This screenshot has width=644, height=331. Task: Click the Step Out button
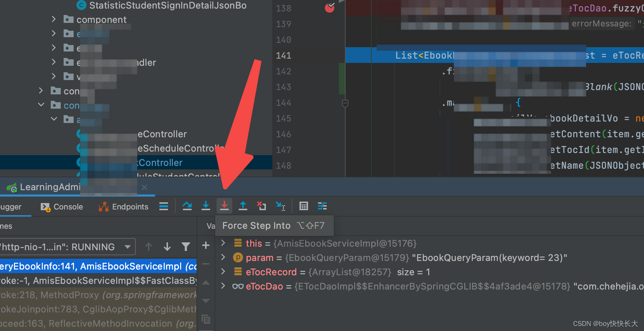243,206
